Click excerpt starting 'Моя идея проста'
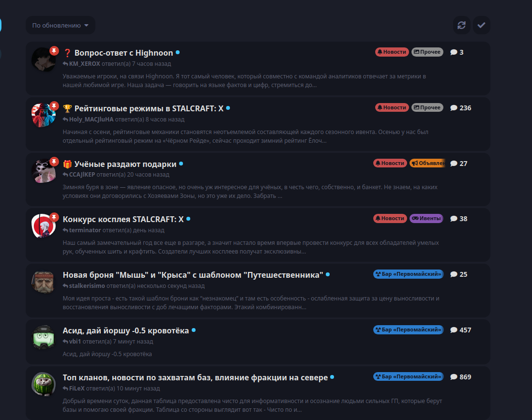 (251, 303)
